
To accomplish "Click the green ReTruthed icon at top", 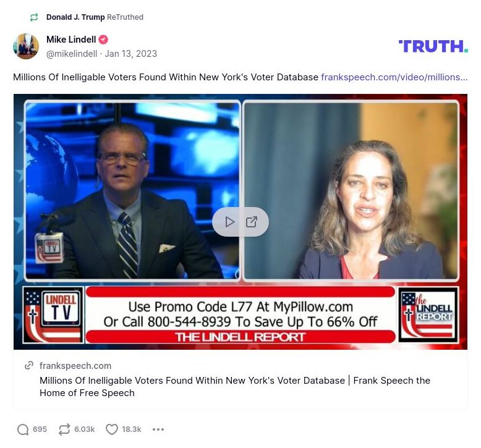I will (34, 17).
